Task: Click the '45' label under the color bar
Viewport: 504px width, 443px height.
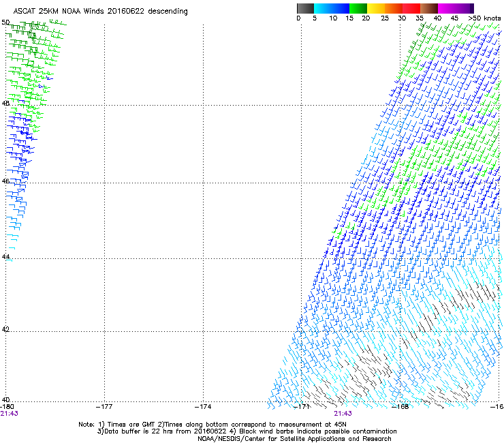Action: [454, 18]
